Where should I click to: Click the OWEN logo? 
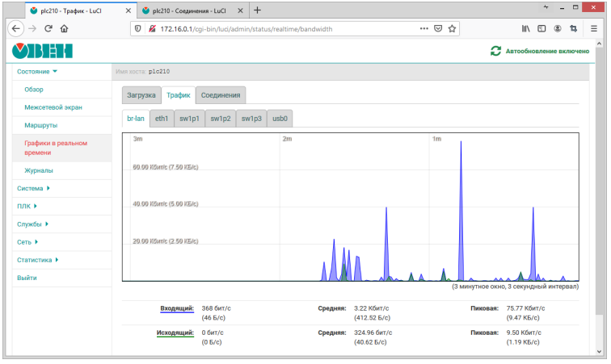pos(42,51)
